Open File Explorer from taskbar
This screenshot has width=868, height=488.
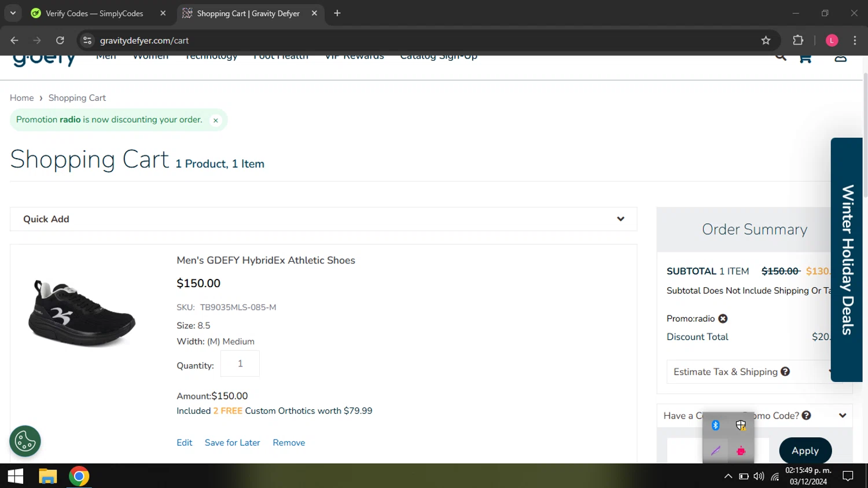click(47, 476)
